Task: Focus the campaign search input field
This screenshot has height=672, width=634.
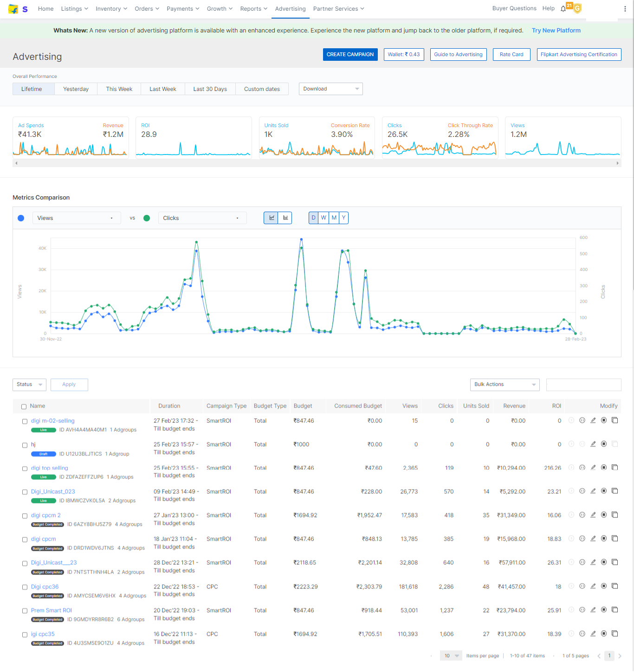Action: pos(584,385)
